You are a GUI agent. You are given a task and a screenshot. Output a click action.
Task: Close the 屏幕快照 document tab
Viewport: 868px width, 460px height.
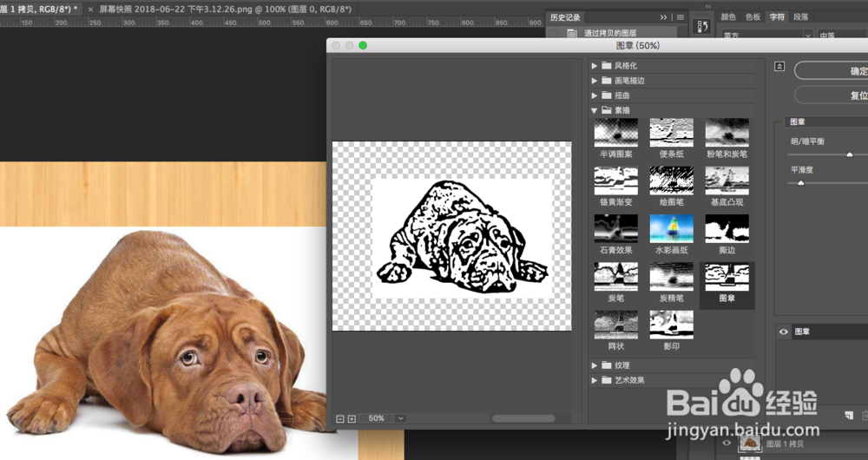click(x=91, y=10)
